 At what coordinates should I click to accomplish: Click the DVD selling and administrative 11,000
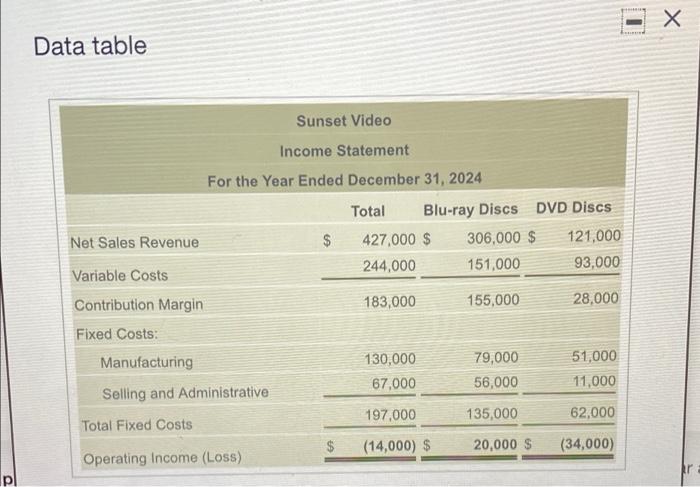coord(594,381)
